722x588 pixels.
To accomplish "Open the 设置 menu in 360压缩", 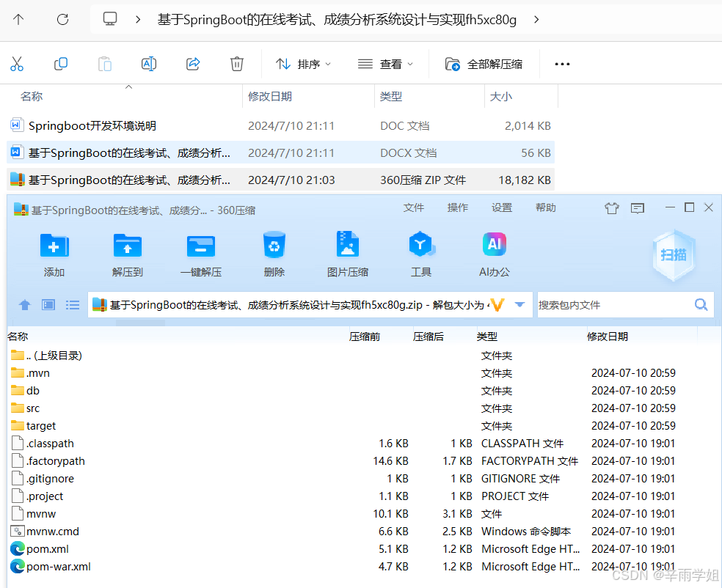I will point(501,207).
